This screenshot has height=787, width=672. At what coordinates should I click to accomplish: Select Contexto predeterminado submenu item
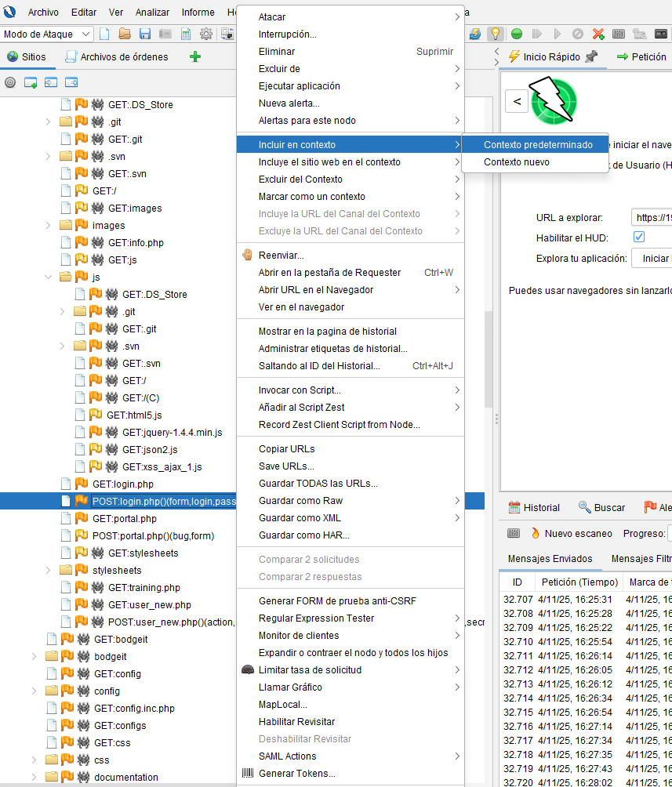[x=538, y=145]
